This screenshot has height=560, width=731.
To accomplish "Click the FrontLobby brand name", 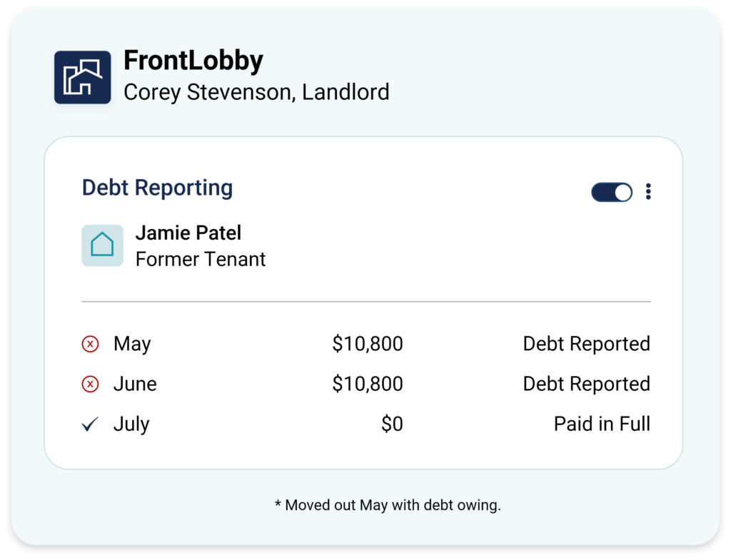I will [193, 61].
